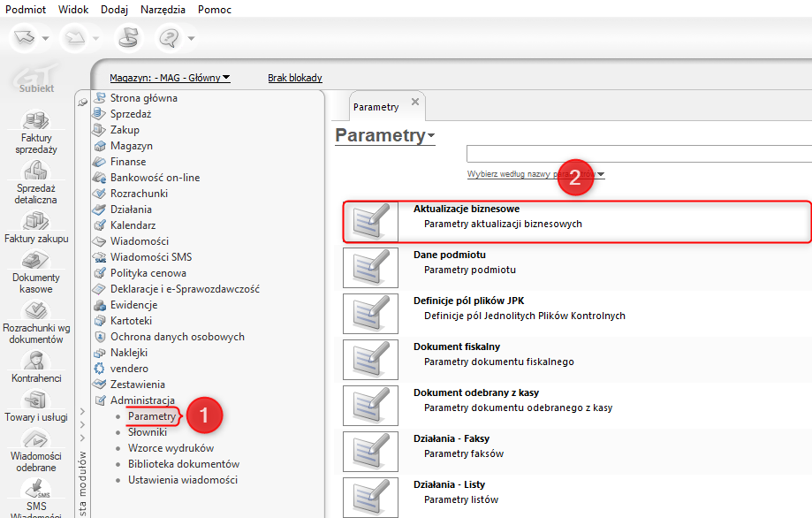Open Faktury sprzedaży shortcut icon
This screenshot has height=518, width=812.
[x=36, y=121]
